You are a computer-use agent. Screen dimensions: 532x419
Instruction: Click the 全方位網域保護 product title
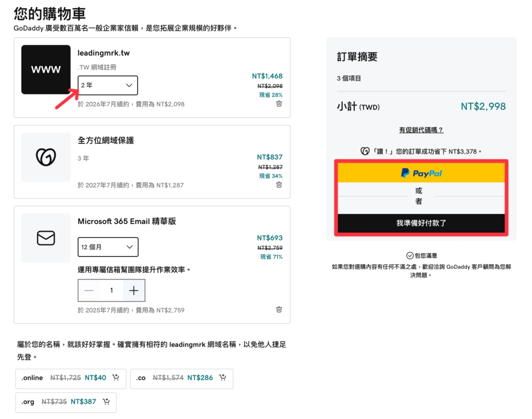(x=106, y=140)
